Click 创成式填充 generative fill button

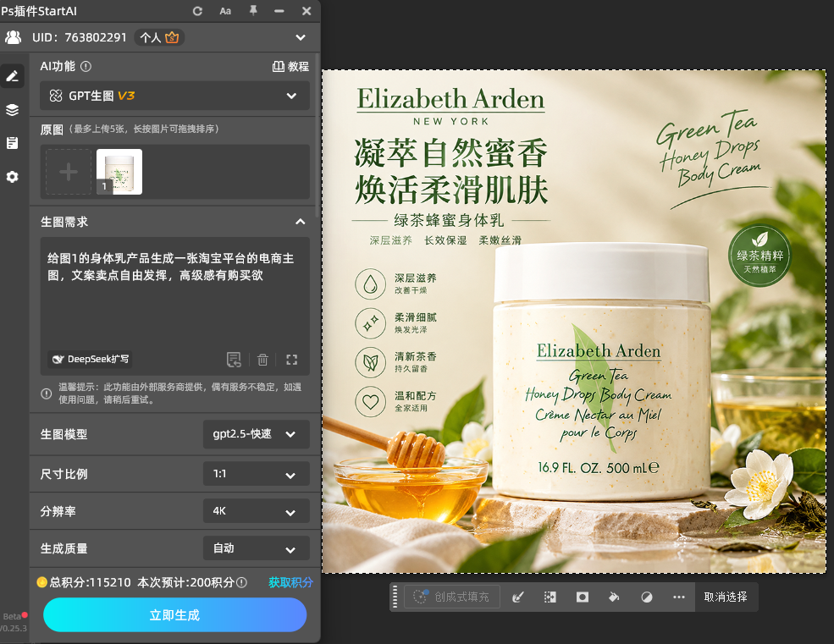tap(452, 597)
